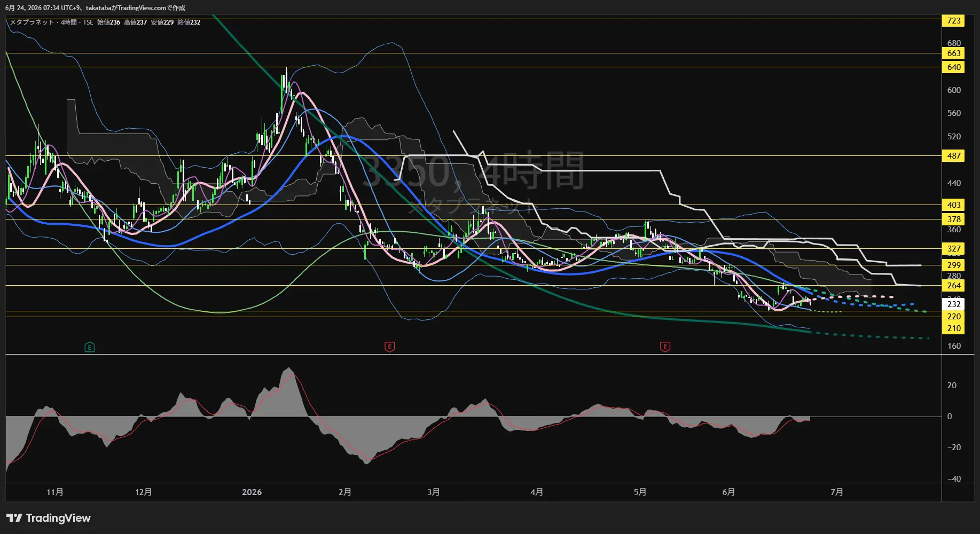
Task: Select the 403 price level label
Action: pyautogui.click(x=954, y=205)
